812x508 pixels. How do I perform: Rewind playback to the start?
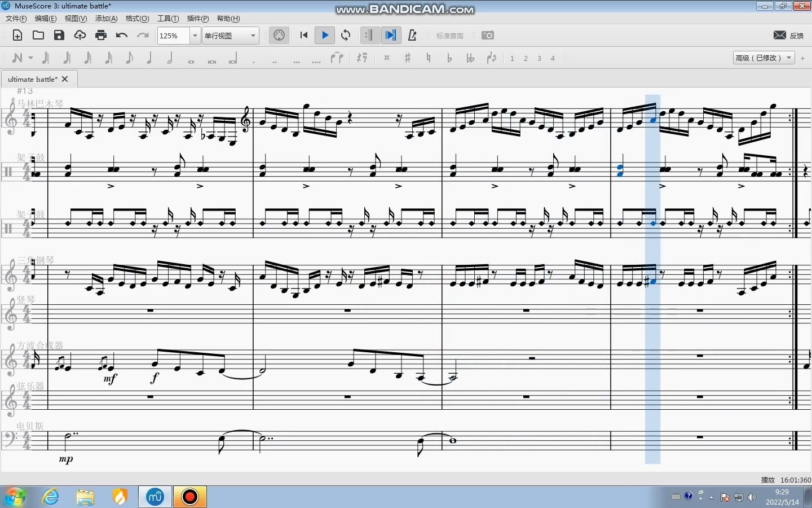pos(304,36)
